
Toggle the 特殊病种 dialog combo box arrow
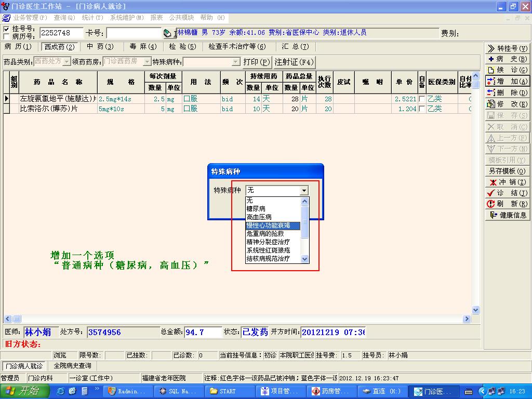[304, 191]
